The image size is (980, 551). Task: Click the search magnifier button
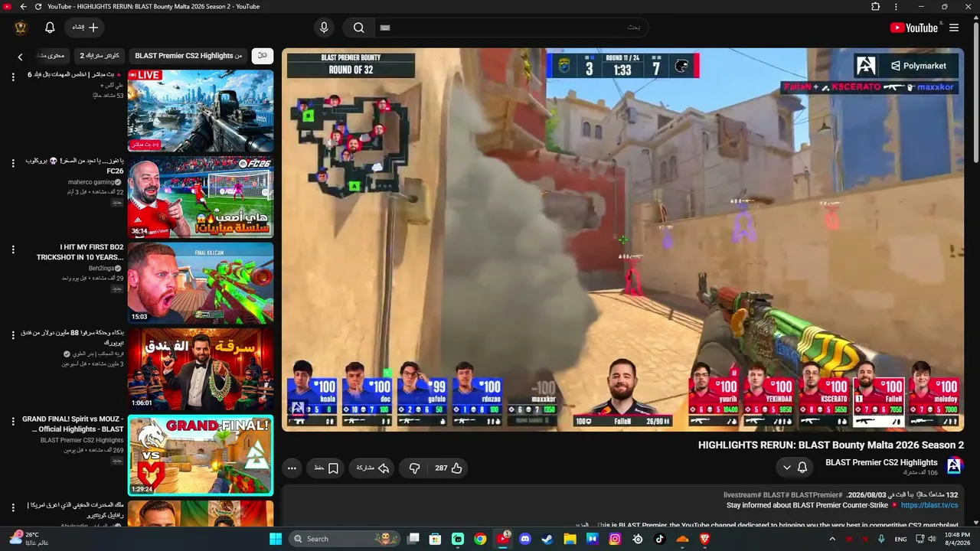pyautogui.click(x=358, y=28)
